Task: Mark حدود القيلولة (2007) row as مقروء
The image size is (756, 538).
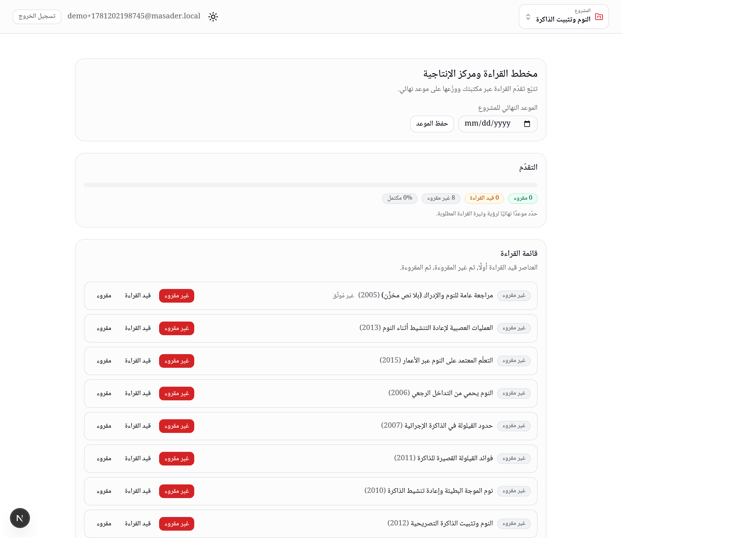Action: click(x=104, y=426)
